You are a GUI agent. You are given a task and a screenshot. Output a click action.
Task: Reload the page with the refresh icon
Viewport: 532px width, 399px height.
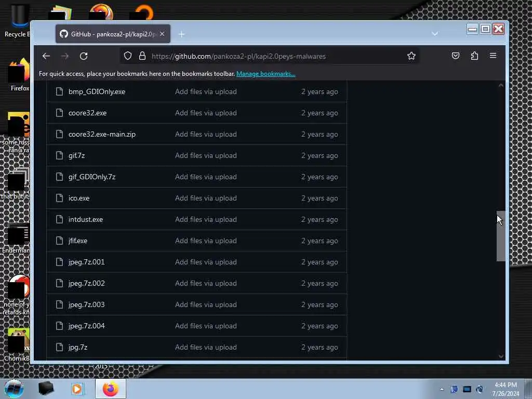(x=84, y=56)
